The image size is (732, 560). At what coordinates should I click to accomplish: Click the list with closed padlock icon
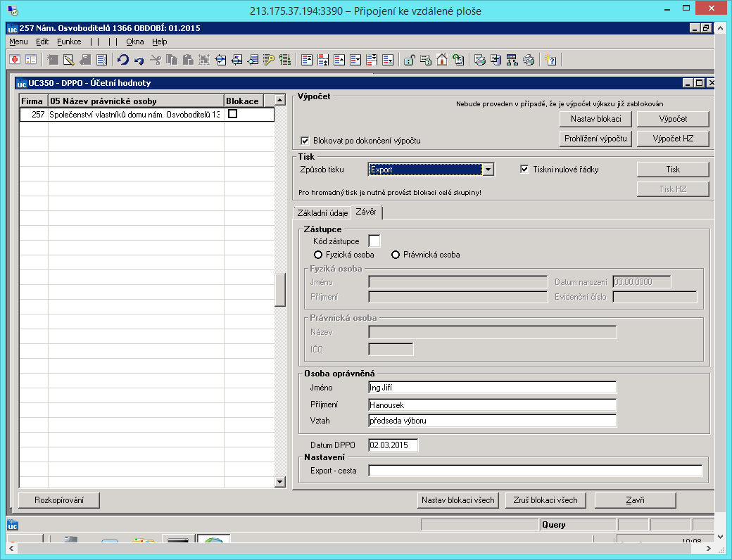click(x=426, y=60)
